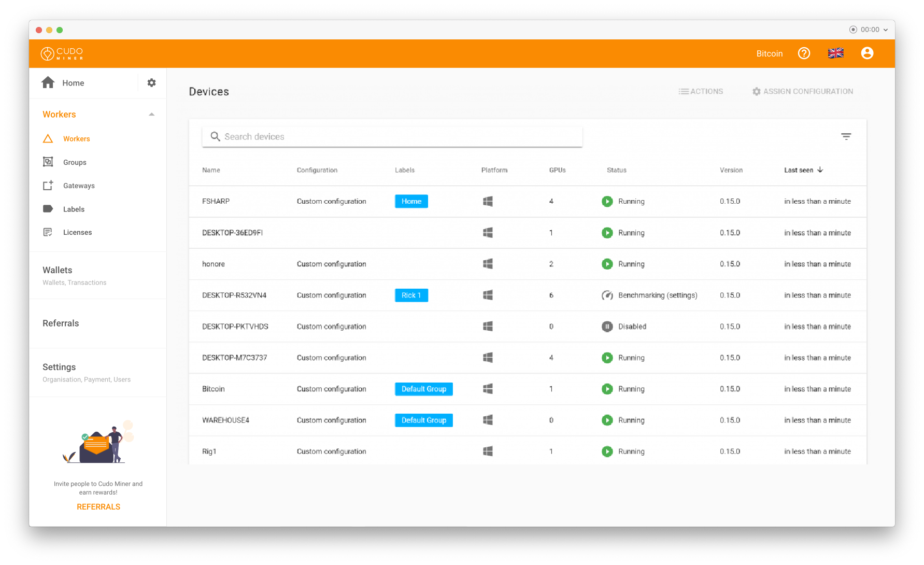The height and width of the screenshot is (565, 924).
Task: Open the user account profile icon
Action: click(867, 53)
